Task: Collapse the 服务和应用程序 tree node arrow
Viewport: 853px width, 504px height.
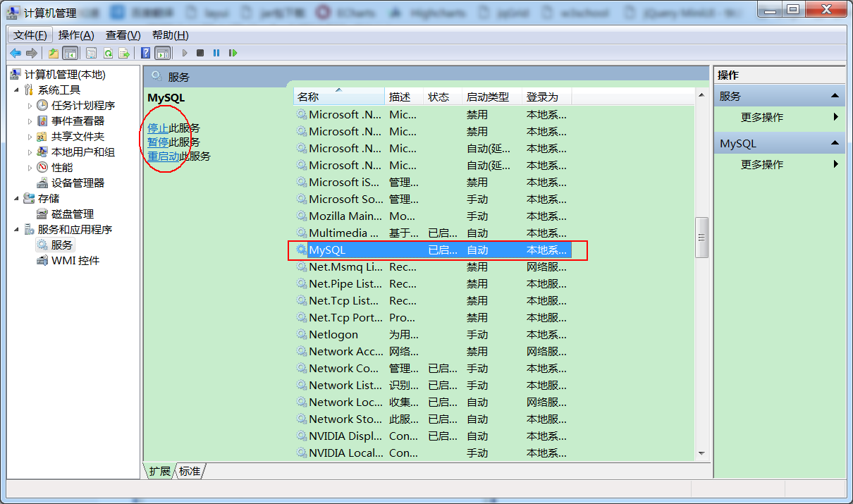Action: (16, 229)
